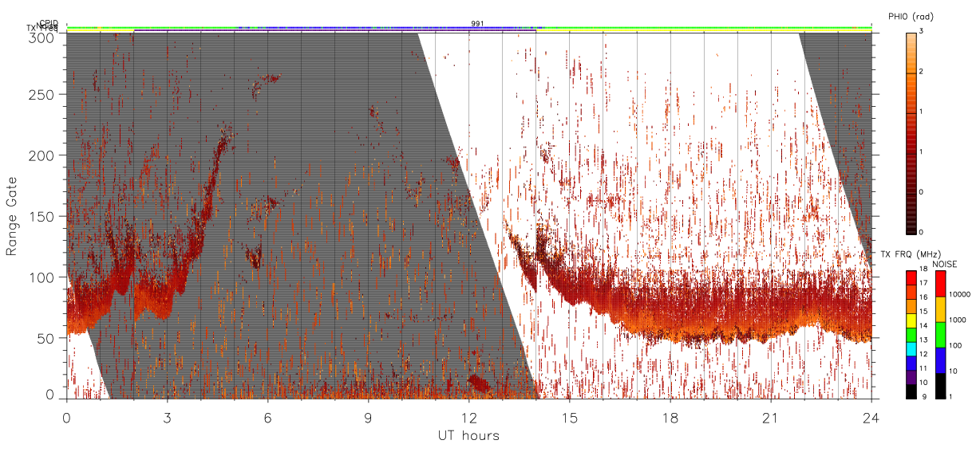Select the black swatch in TX FRQ legend
The image size is (980, 452).
911,391
